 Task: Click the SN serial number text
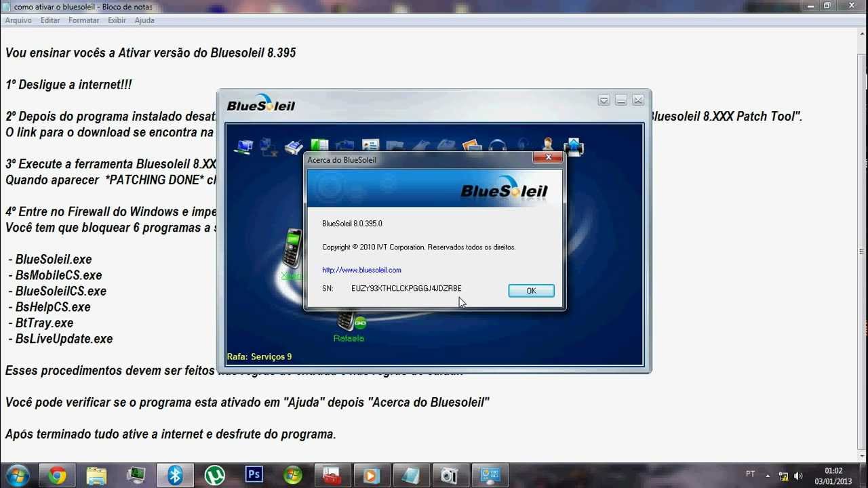click(406, 288)
